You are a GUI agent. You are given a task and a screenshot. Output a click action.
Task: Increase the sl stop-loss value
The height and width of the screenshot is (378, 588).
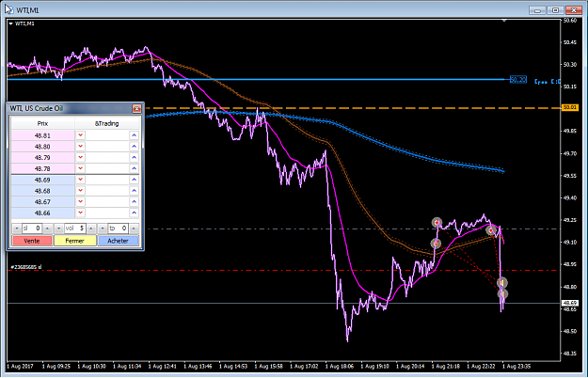tap(48, 228)
